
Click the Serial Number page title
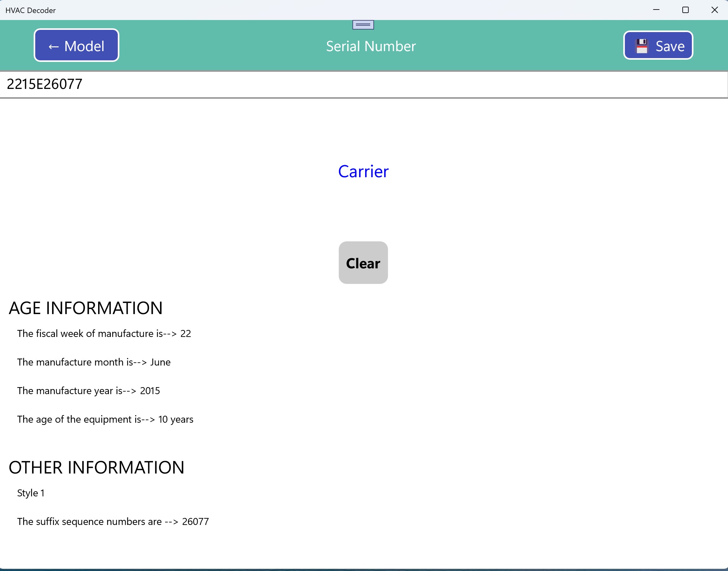coord(371,46)
